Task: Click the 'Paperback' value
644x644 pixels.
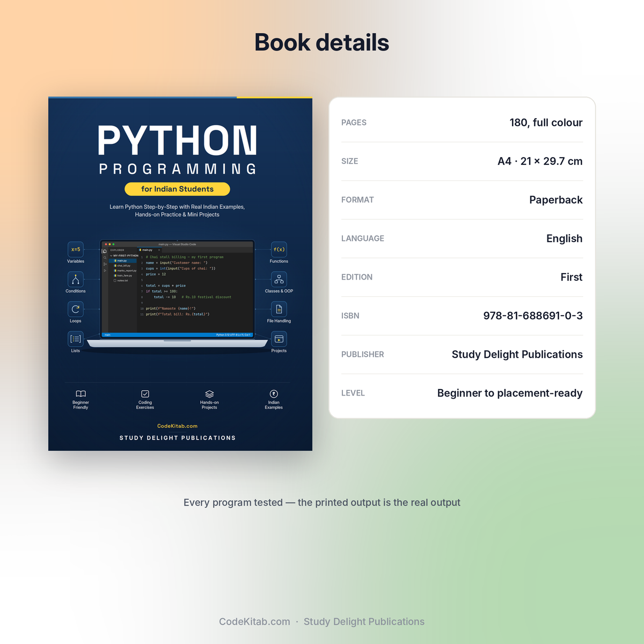Action: point(556,200)
